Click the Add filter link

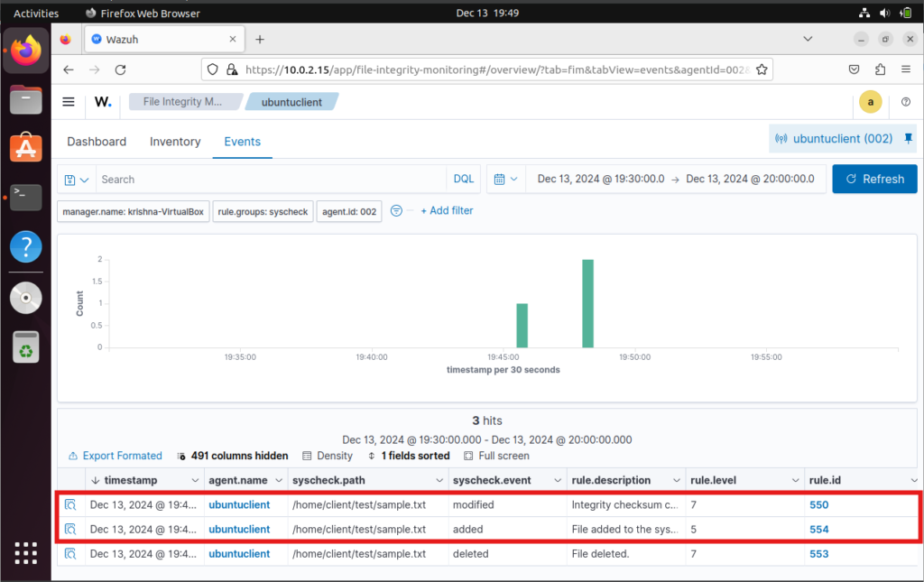(447, 211)
